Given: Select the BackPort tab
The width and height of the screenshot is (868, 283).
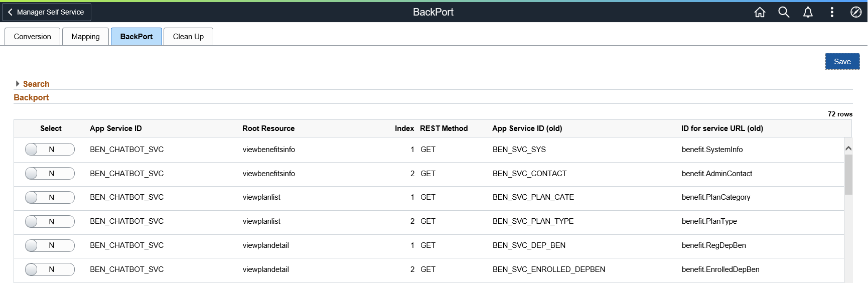Looking at the screenshot, I should click(136, 37).
